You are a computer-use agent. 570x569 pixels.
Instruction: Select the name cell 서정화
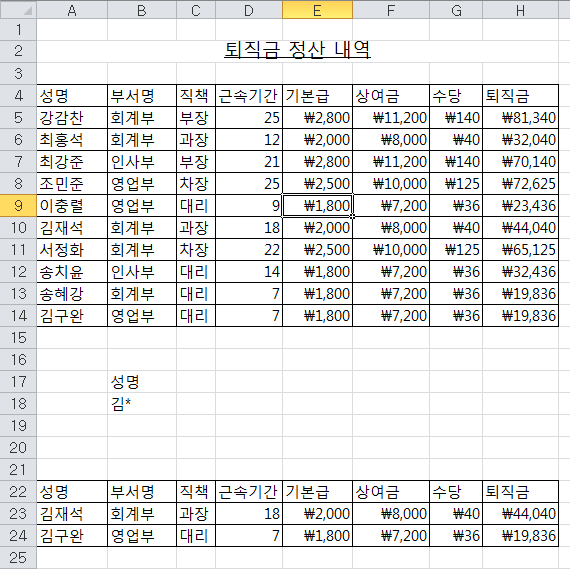pyautogui.click(x=72, y=249)
